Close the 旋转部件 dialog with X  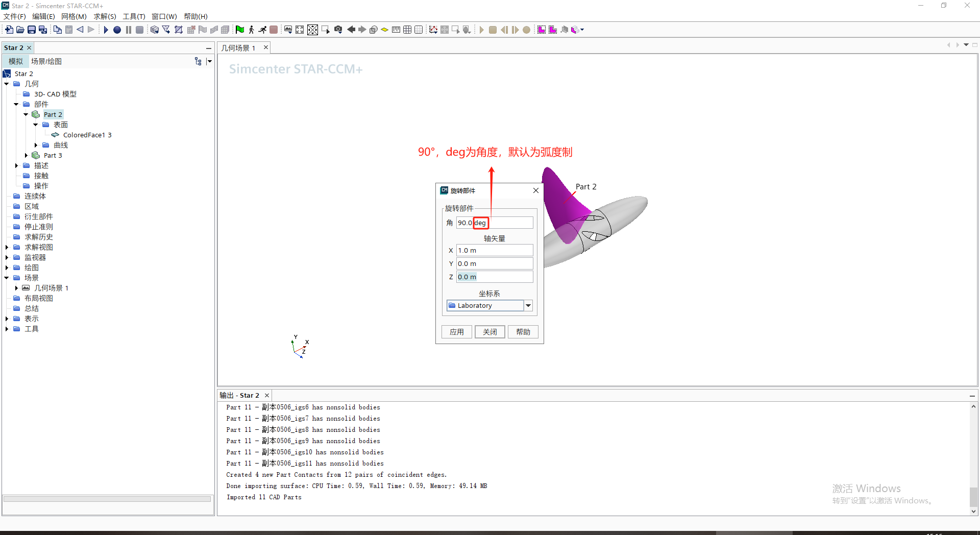coord(536,190)
